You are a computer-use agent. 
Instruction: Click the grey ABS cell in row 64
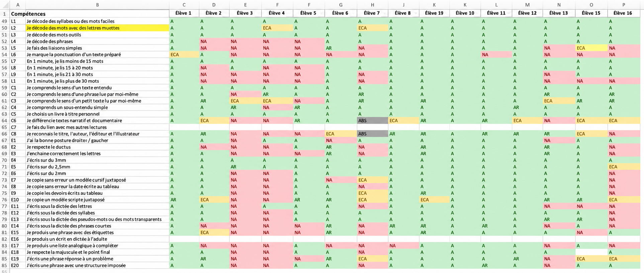click(x=372, y=121)
